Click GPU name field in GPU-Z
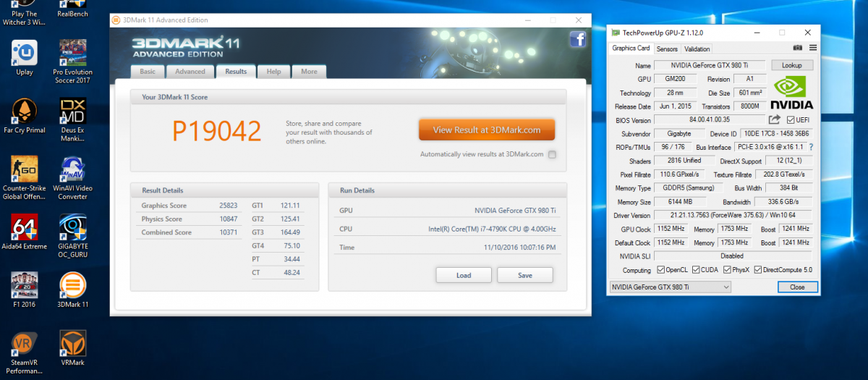 710,65
